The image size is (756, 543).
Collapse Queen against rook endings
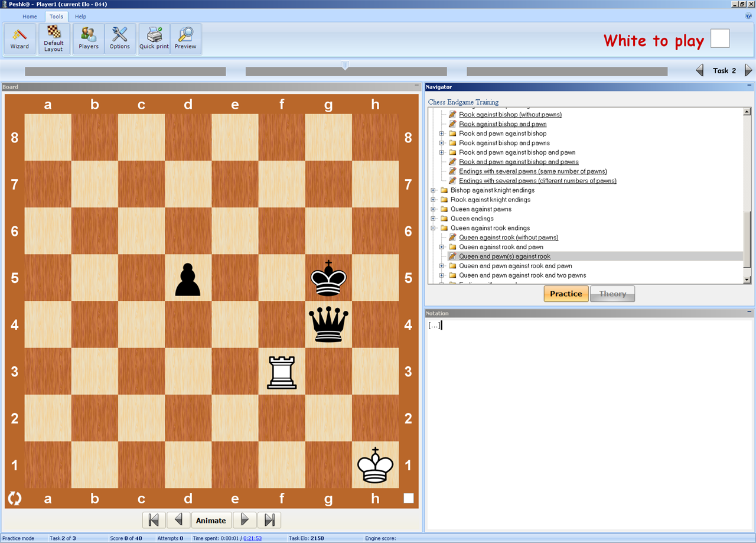(x=433, y=228)
